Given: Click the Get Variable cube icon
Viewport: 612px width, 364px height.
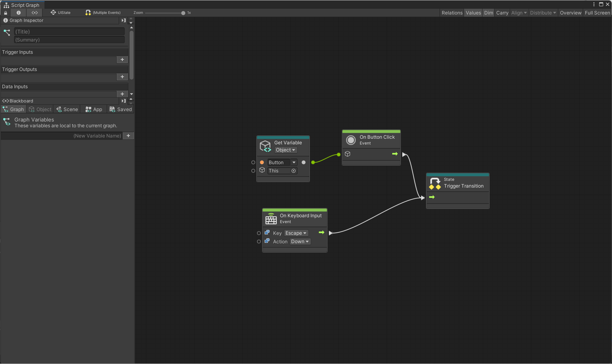Looking at the screenshot, I should tap(265, 146).
